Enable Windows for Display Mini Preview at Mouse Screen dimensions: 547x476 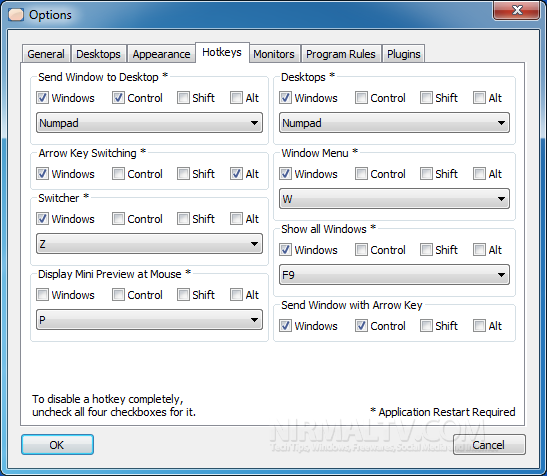coord(43,295)
